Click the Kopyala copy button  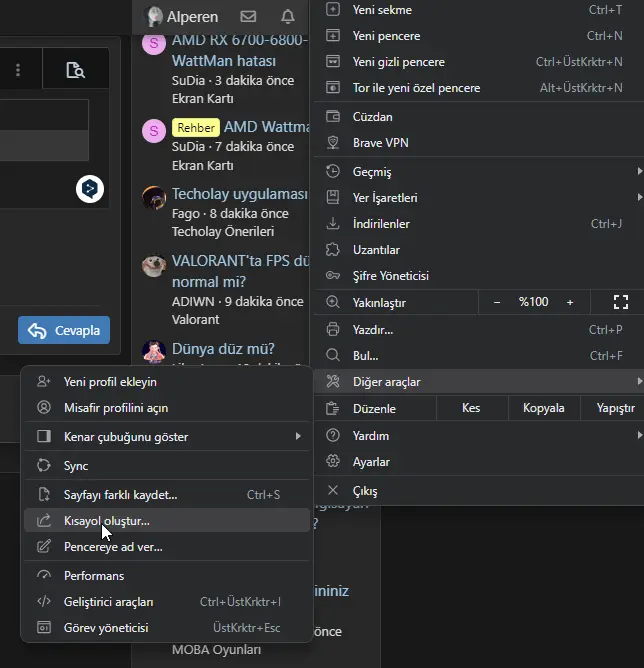[543, 408]
